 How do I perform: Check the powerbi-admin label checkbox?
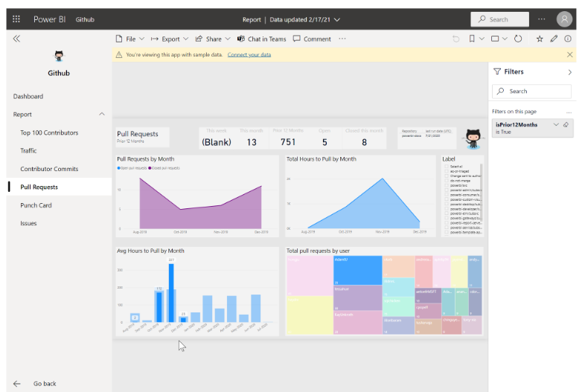pyautogui.click(x=447, y=190)
